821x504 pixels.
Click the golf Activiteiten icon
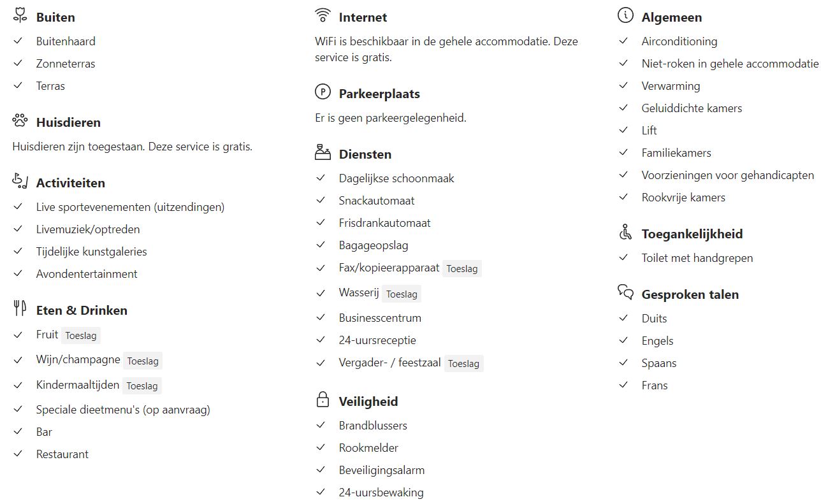click(x=20, y=182)
